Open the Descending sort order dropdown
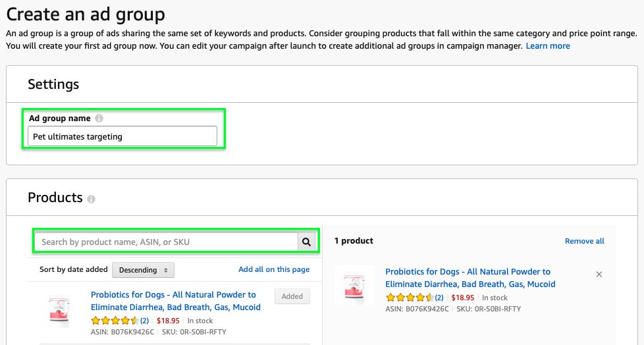 coord(143,270)
